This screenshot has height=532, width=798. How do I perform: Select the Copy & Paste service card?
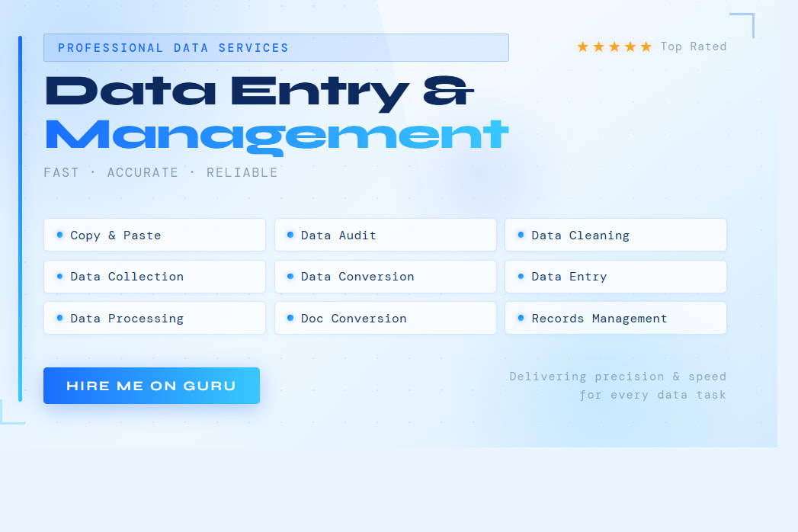[155, 235]
